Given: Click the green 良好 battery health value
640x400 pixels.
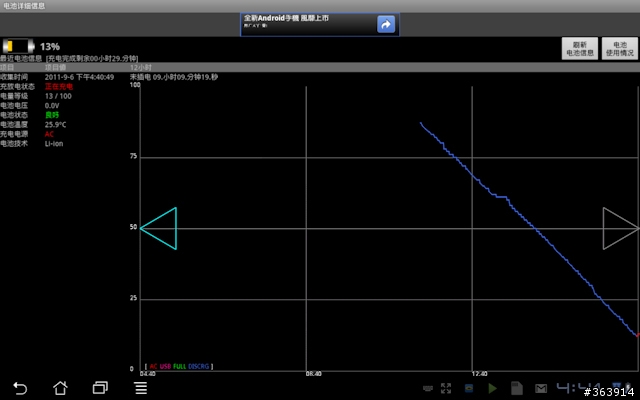Looking at the screenshot, I should (x=52, y=115).
